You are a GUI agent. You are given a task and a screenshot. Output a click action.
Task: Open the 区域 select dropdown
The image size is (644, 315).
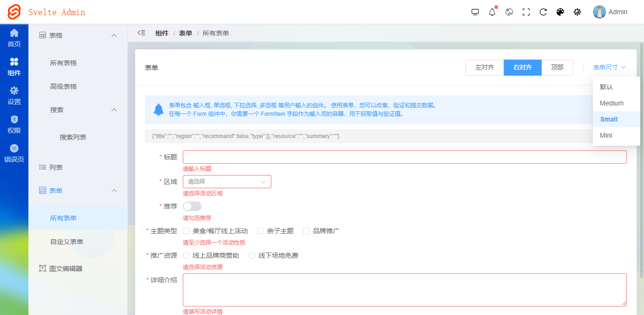pos(227,182)
